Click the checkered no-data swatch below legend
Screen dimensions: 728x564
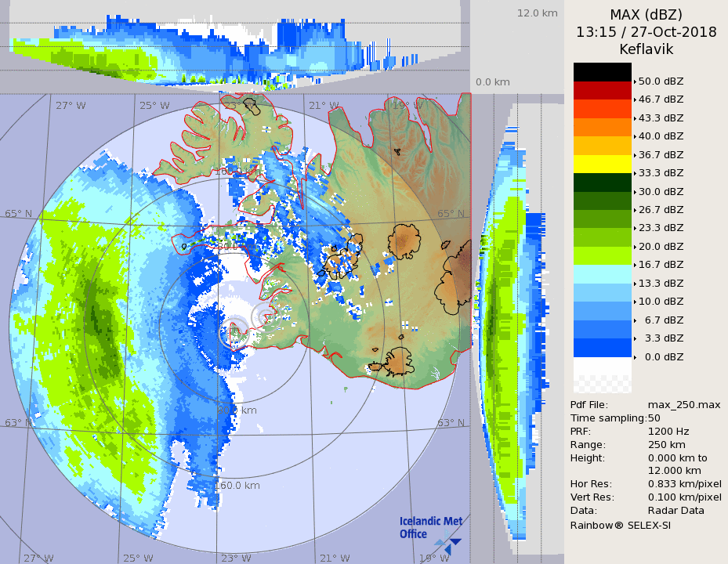(x=602, y=384)
